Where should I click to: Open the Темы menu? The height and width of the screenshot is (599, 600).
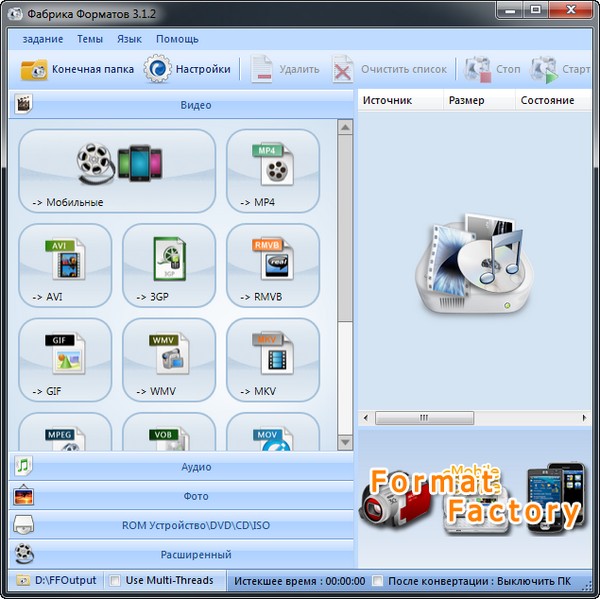90,39
